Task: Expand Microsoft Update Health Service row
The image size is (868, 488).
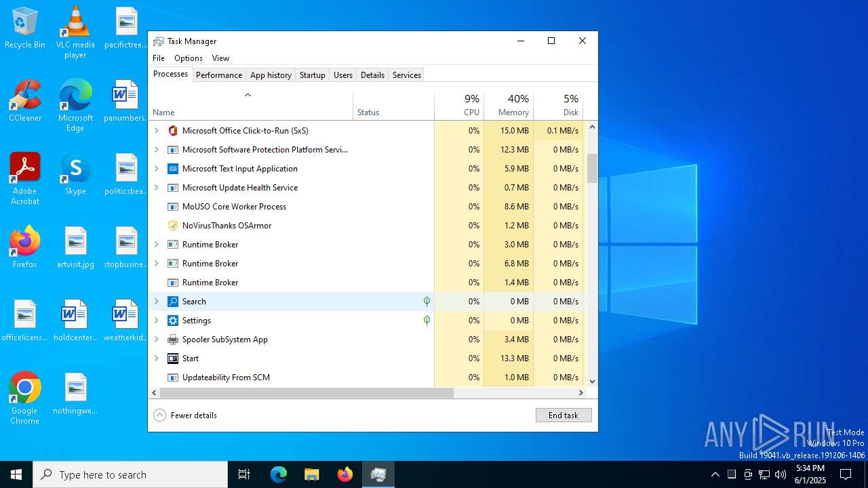Action: (x=157, y=188)
